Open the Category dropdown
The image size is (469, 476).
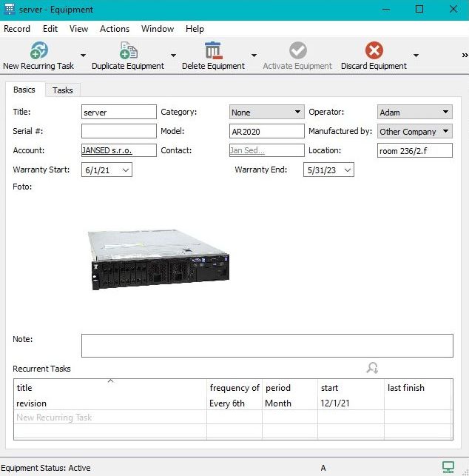297,113
